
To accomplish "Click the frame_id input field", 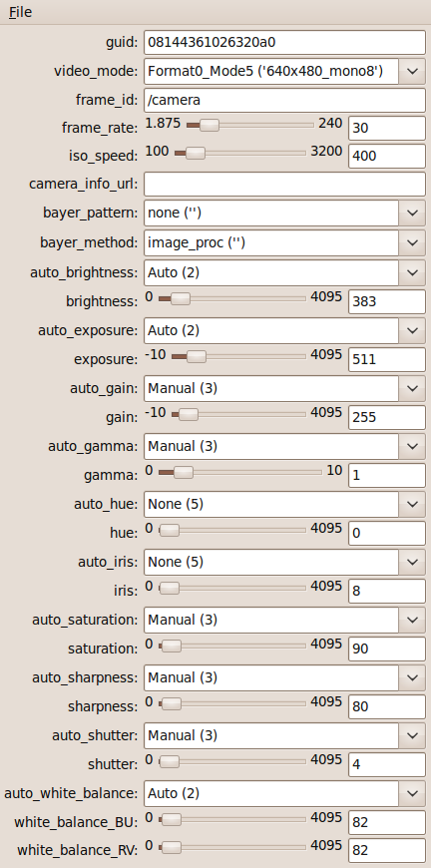I will pos(284,100).
